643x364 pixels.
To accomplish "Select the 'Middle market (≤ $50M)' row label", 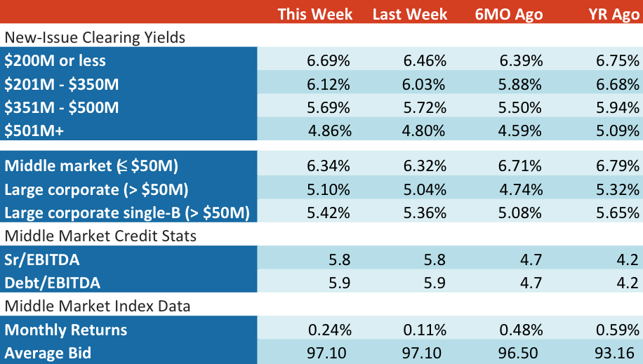I will pyautogui.click(x=91, y=166).
